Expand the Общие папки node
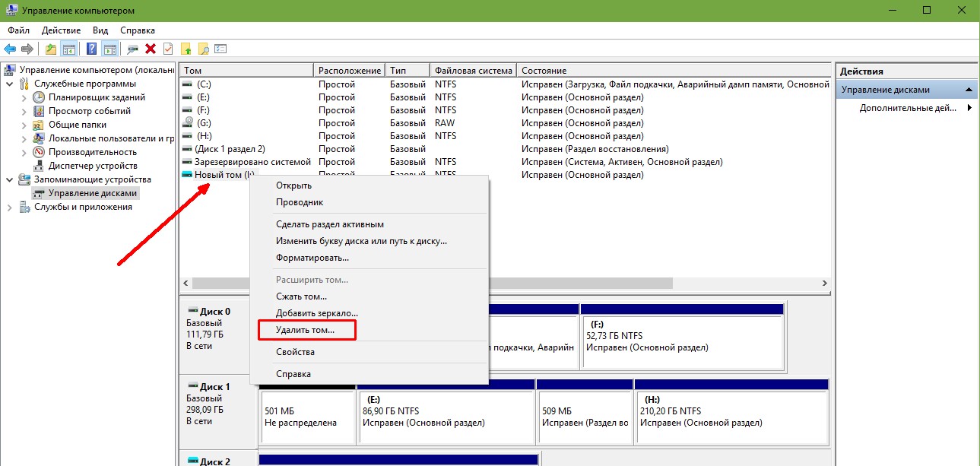The image size is (980, 466). click(x=24, y=125)
